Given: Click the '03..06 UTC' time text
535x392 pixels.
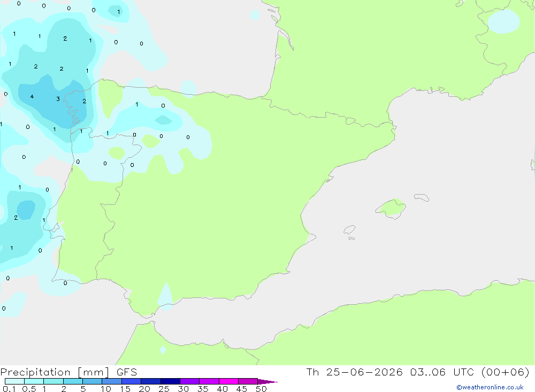Looking at the screenshot, I should coord(442,372).
